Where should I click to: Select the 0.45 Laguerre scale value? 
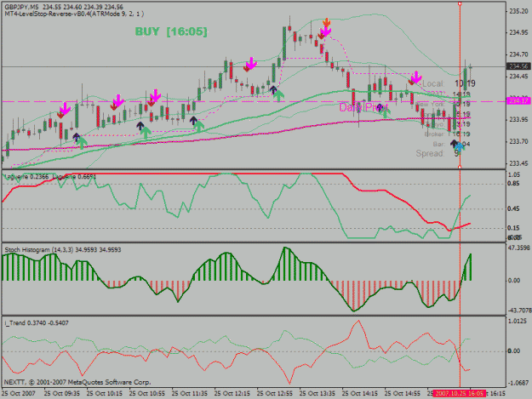513,208
